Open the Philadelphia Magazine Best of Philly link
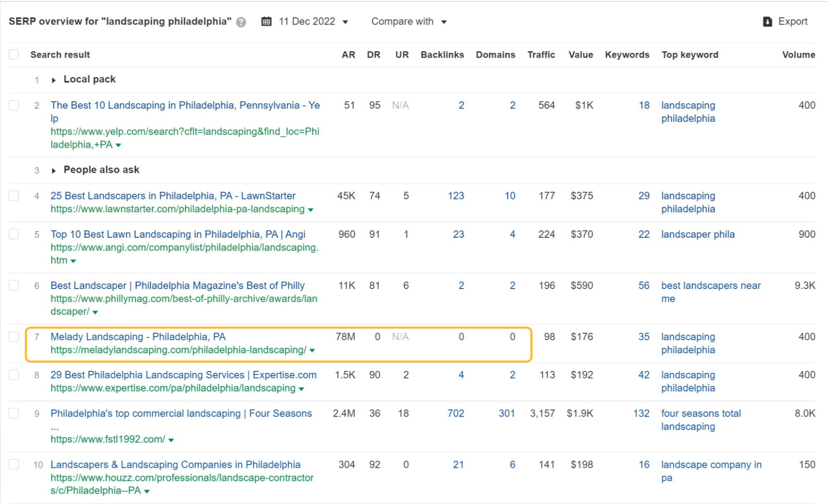 click(x=177, y=285)
